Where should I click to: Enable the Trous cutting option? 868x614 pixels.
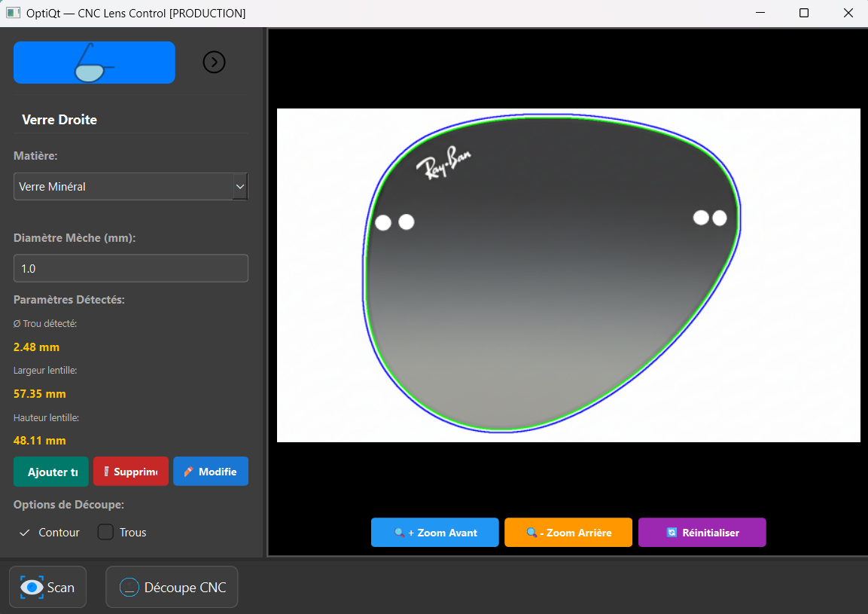point(105,532)
